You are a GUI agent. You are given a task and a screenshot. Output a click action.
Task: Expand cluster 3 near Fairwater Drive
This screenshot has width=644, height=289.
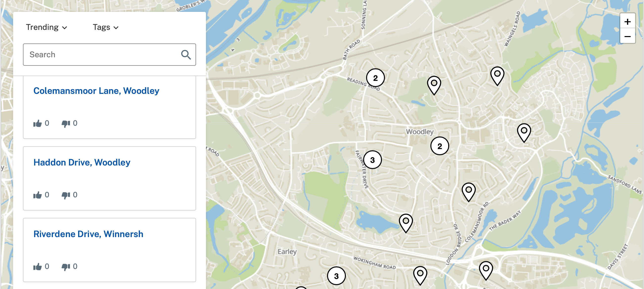tap(372, 160)
